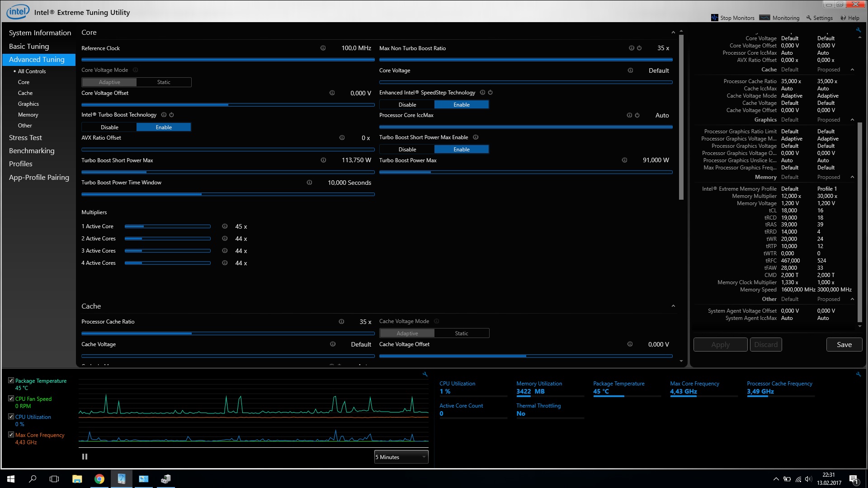Screen dimensions: 868x488
Task: Click info icon for Turbo Boost Power Max
Action: (624, 160)
